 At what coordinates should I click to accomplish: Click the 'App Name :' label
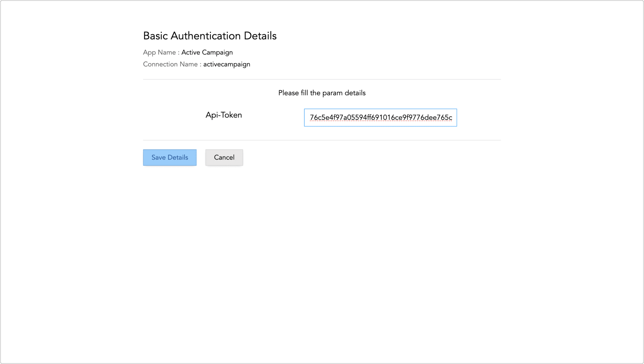click(161, 52)
